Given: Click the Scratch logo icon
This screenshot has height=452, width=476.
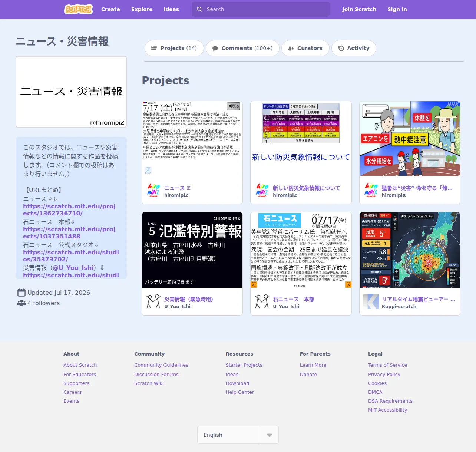Looking at the screenshot, I should 78,9.
